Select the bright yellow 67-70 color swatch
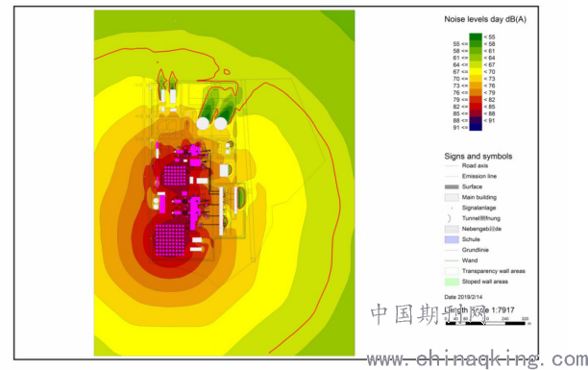 [x=476, y=71]
